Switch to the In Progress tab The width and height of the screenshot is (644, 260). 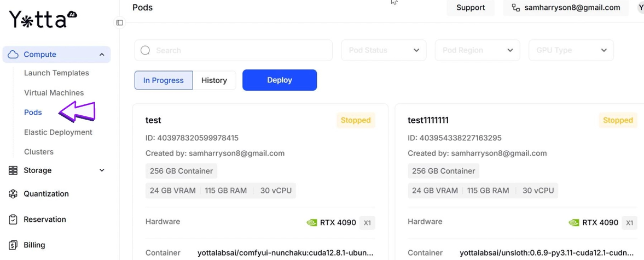pos(164,80)
